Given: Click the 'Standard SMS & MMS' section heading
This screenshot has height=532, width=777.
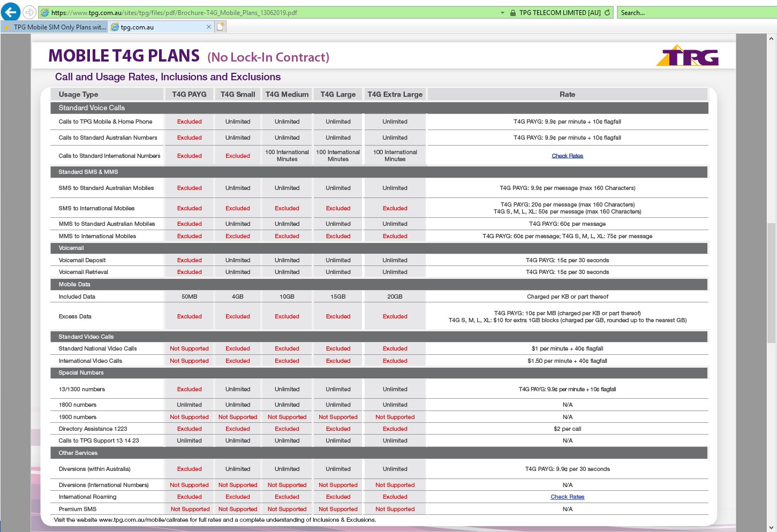Looking at the screenshot, I should (x=88, y=172).
